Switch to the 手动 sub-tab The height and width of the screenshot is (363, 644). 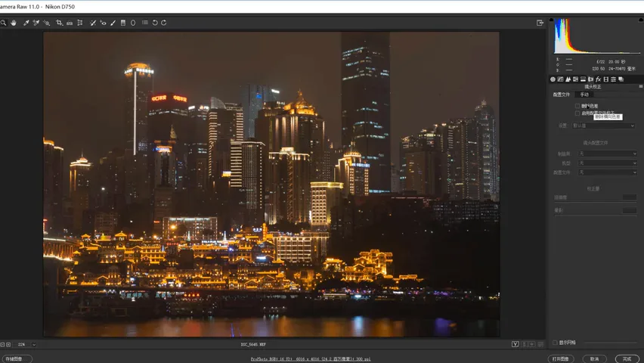(x=584, y=95)
